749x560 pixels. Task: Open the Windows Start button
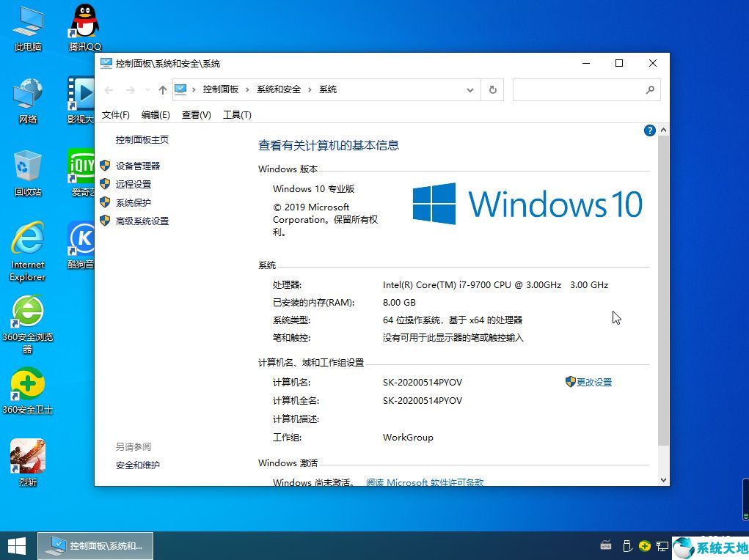(x=16, y=545)
